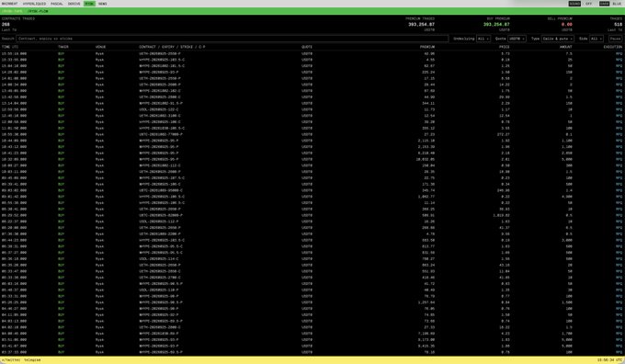Click the Pause button
The width and height of the screenshot is (625, 364).
coord(615,39)
